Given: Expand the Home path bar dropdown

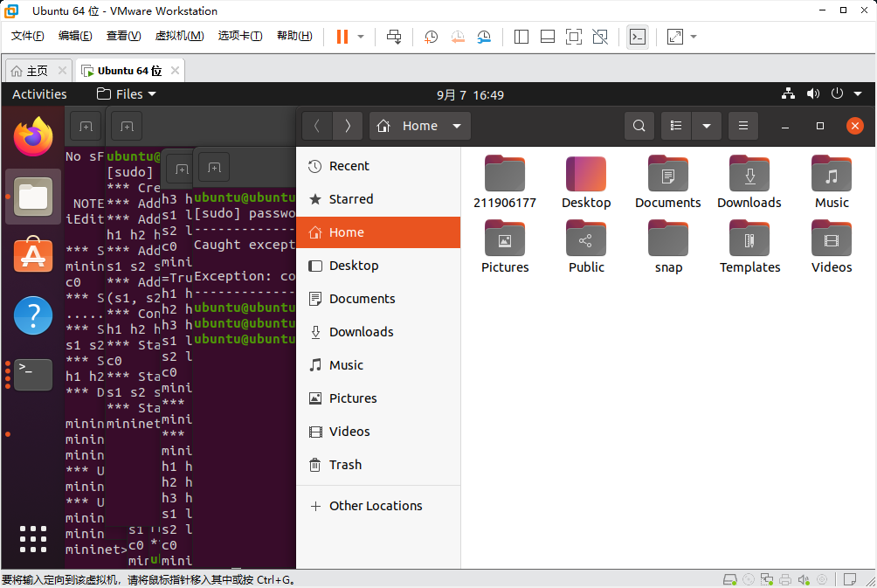Looking at the screenshot, I should (x=457, y=126).
